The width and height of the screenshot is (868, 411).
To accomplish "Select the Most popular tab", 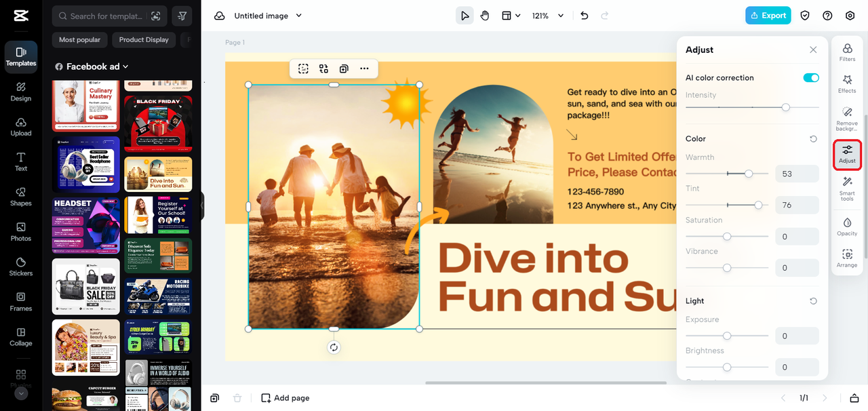I will (79, 40).
